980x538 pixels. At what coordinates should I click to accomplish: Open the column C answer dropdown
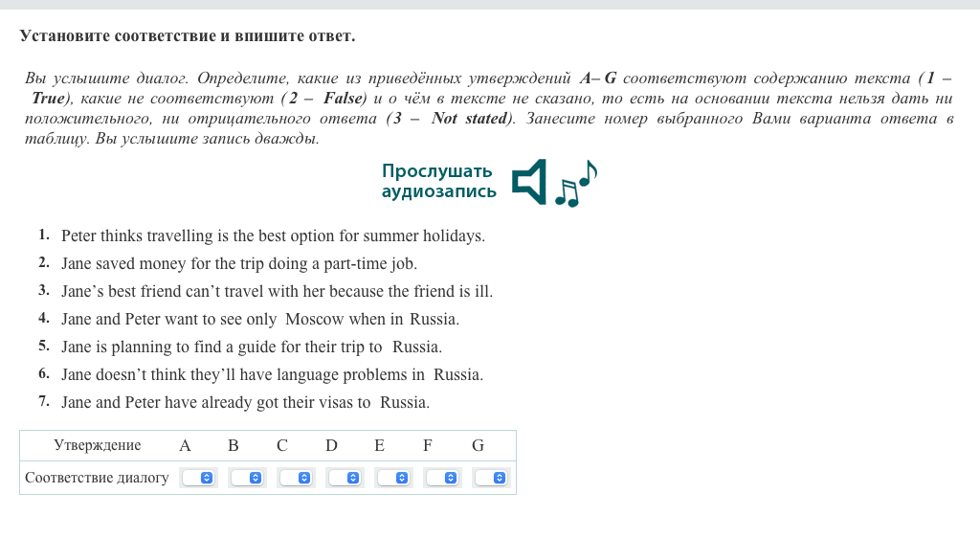click(x=297, y=478)
